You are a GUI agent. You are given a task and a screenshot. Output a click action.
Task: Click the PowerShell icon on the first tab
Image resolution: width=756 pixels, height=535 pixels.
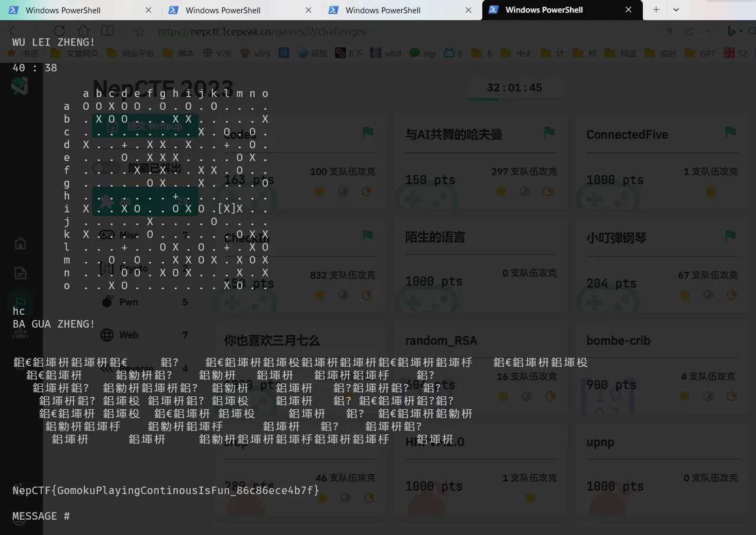[x=13, y=10]
